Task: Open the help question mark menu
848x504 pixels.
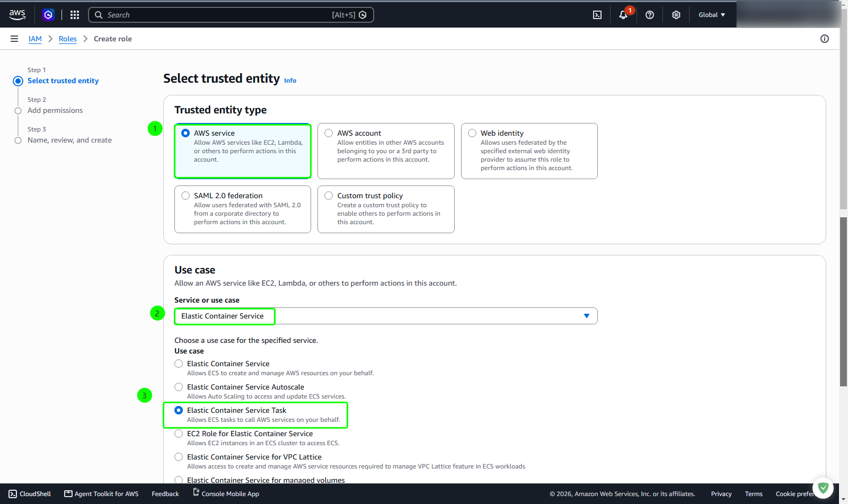Action: (x=650, y=15)
